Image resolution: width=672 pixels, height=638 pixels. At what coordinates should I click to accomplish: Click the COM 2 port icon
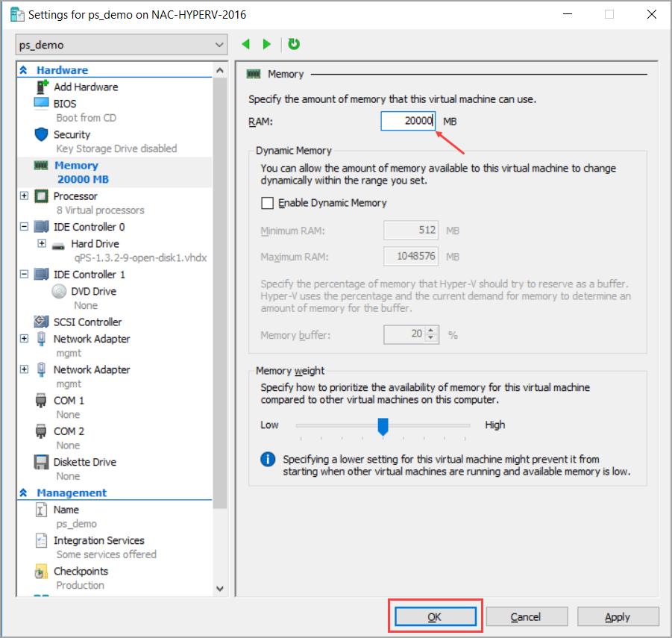point(41,431)
